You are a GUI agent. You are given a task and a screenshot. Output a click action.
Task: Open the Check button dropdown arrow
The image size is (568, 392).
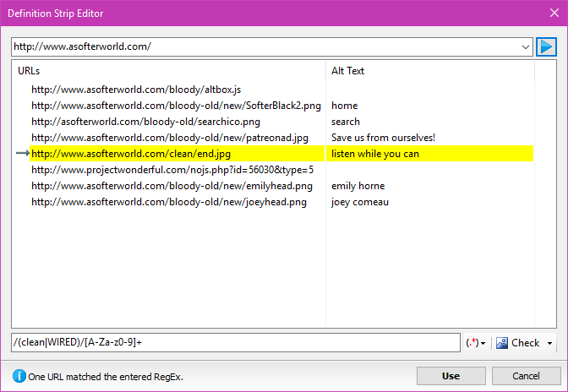point(550,343)
